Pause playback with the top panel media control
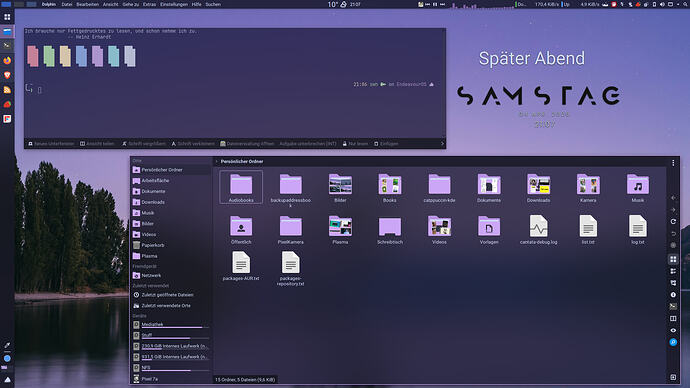 [435, 4]
